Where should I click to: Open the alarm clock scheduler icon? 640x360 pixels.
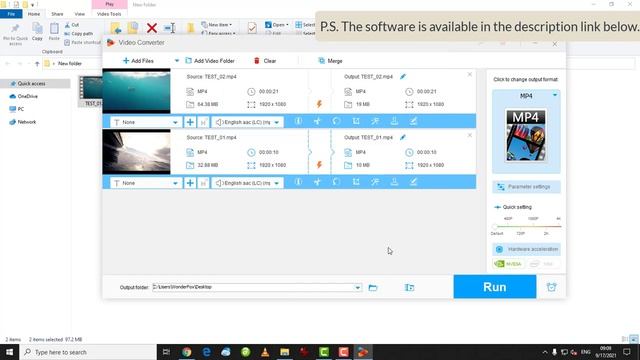pos(551,287)
